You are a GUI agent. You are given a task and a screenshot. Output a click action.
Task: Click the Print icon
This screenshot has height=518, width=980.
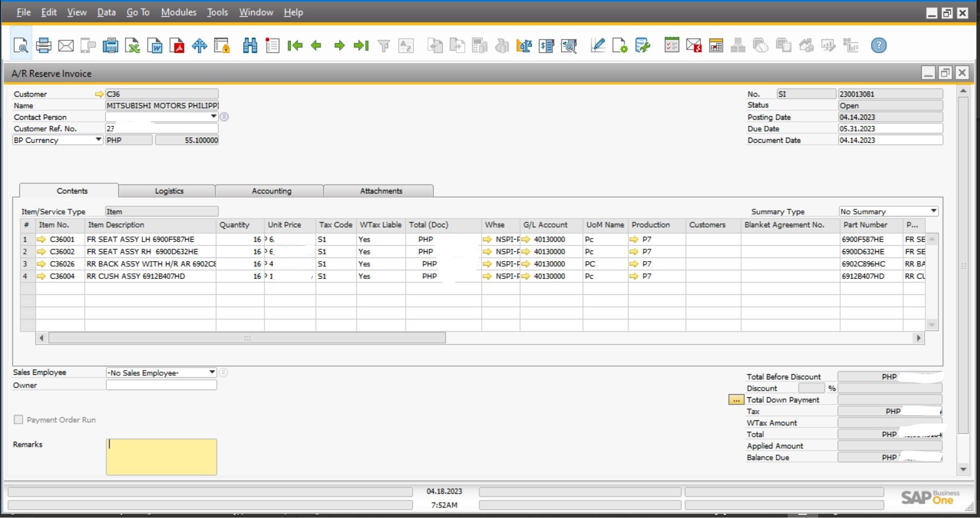click(x=43, y=46)
